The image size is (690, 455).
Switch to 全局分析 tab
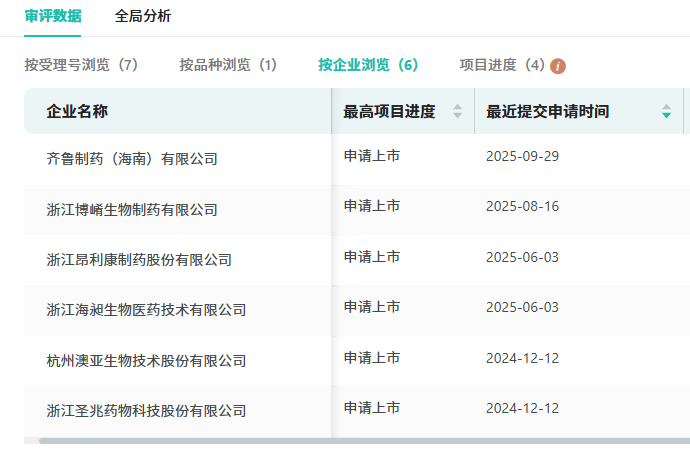(143, 16)
